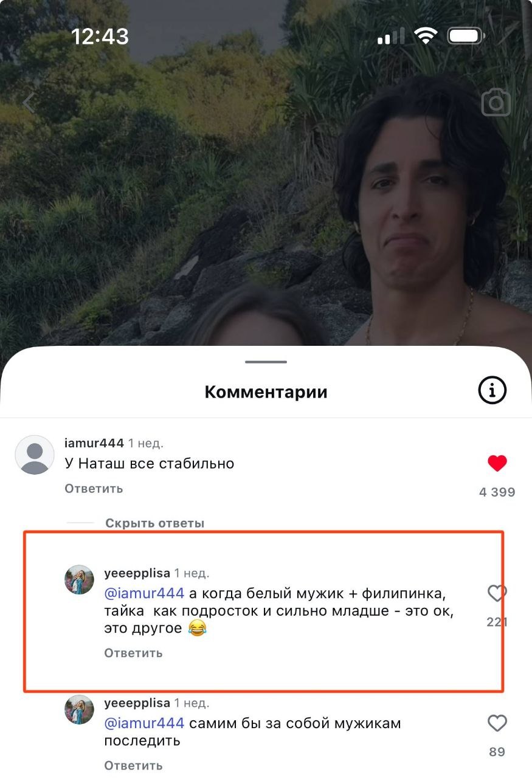Image resolution: width=532 pixels, height=778 pixels.
Task: Collapse replies with Скрыть ответы
Action: click(154, 523)
